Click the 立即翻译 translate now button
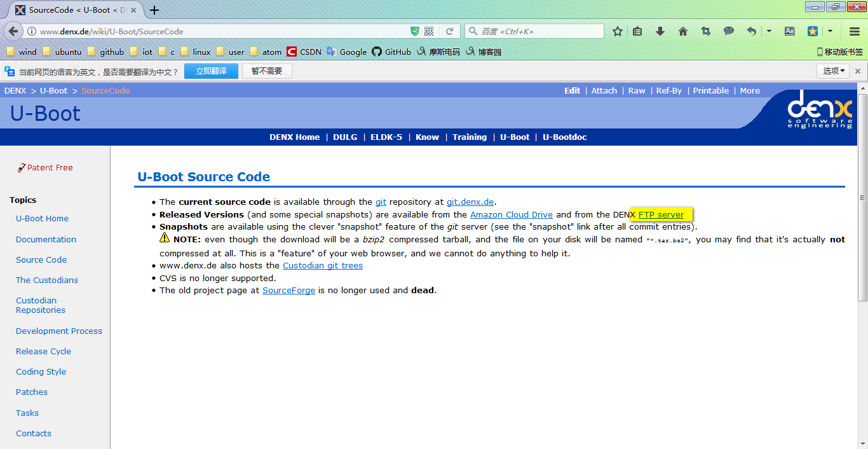 (x=211, y=71)
